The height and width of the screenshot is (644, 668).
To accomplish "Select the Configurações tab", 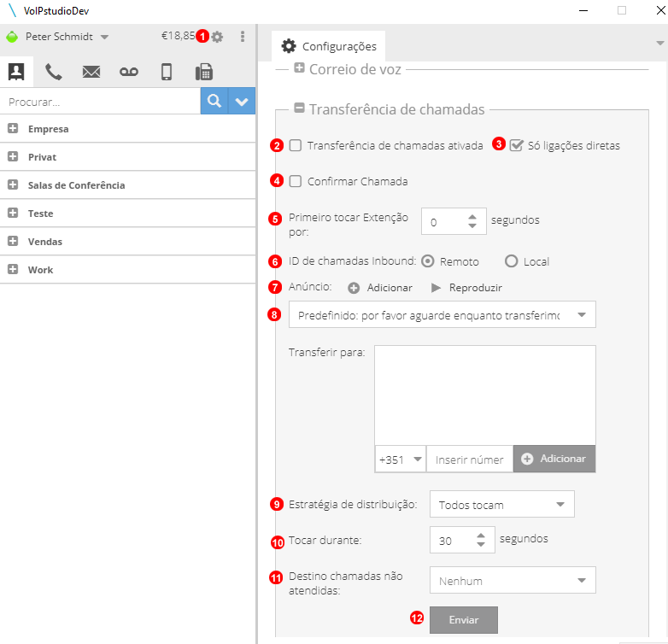I will click(329, 46).
